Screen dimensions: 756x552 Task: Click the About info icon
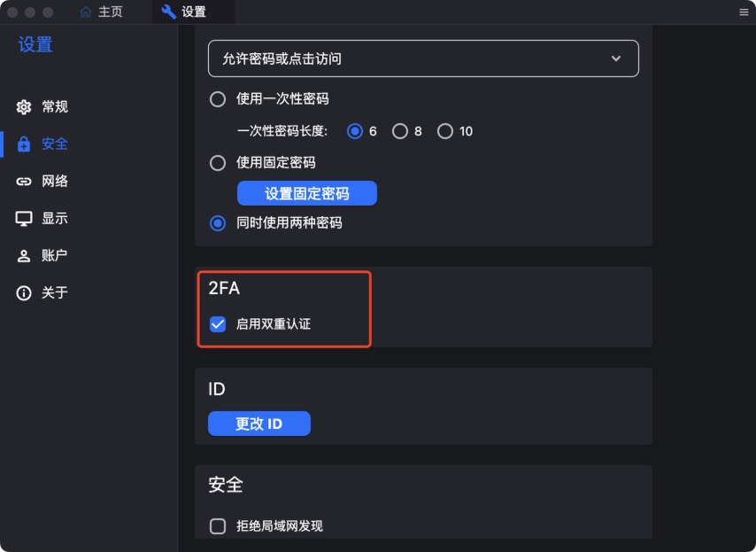point(24,293)
